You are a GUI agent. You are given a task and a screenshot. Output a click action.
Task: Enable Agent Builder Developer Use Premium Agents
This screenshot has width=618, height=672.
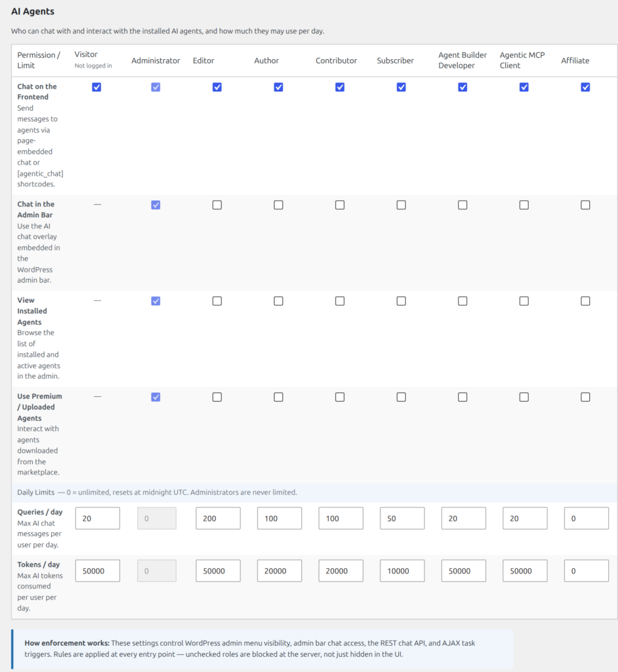[x=463, y=397]
